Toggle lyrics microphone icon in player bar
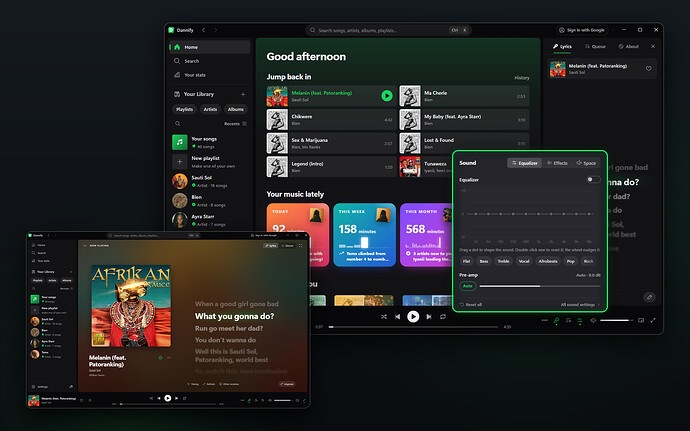This screenshot has width=690, height=431. 557,320
